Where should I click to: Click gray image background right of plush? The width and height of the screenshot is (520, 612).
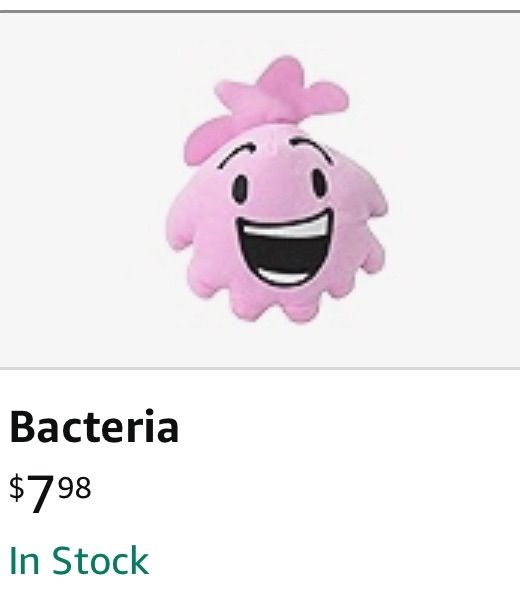(x=454, y=190)
